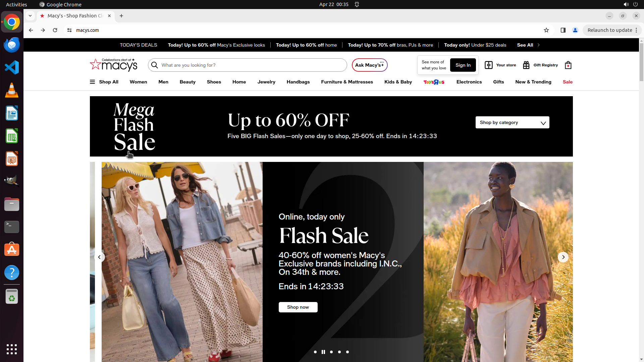Open the Chrome tab search dropdown
Image resolution: width=644 pixels, height=362 pixels.
pos(30,16)
